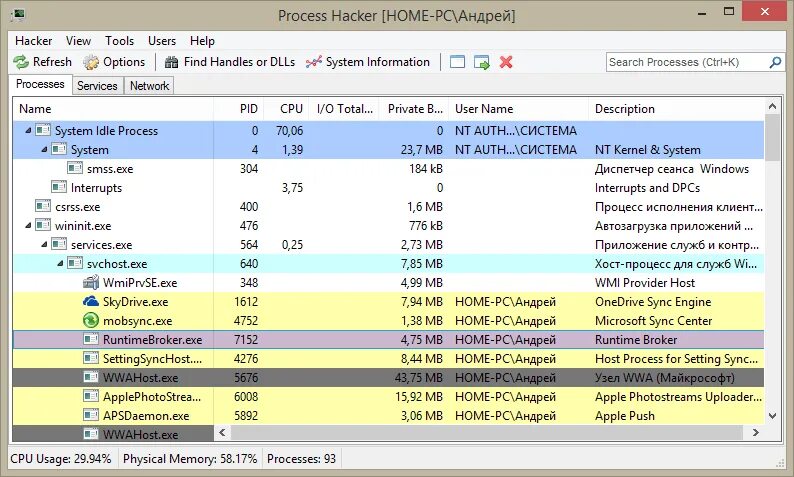The height and width of the screenshot is (477, 794).
Task: Open Options from the toolbar
Action: click(x=114, y=62)
